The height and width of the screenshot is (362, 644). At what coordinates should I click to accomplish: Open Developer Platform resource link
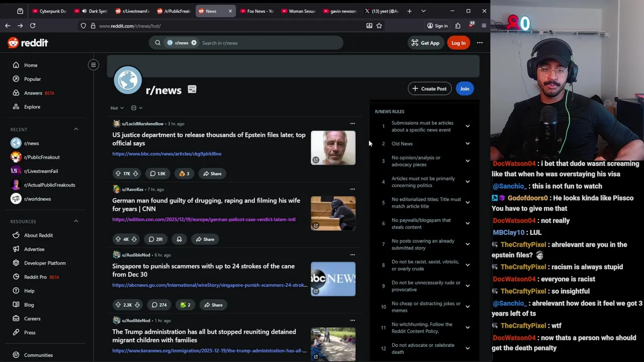(45, 263)
